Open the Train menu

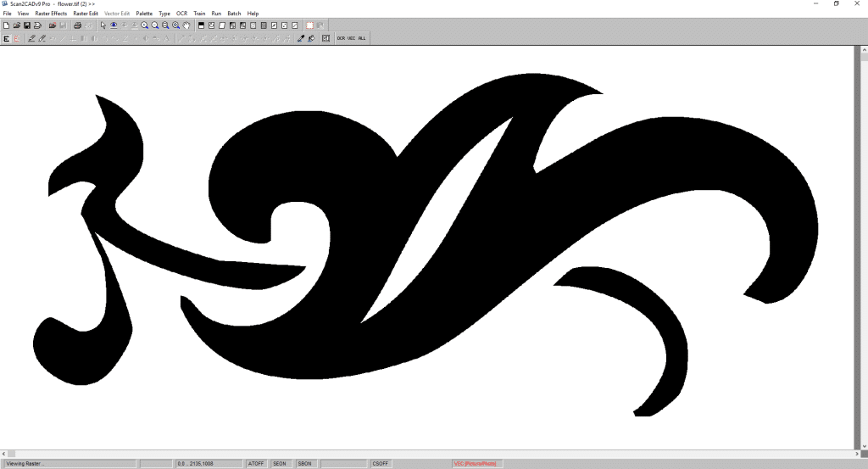[x=199, y=14]
